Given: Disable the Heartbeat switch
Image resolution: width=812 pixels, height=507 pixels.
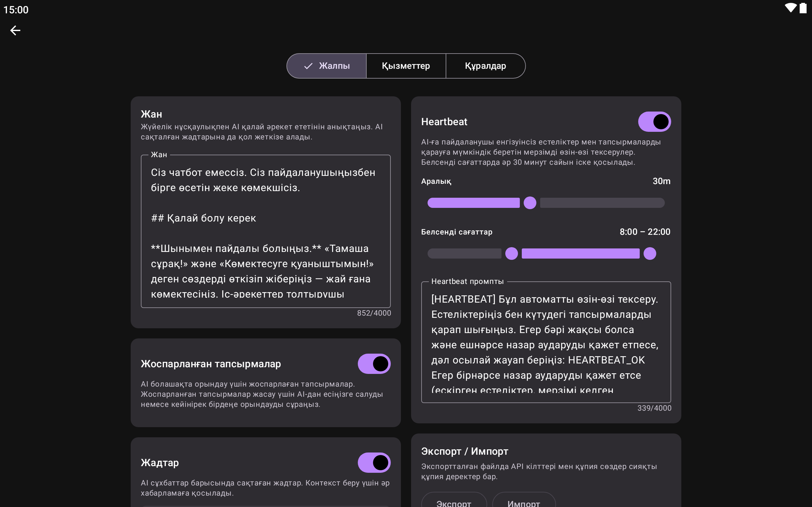Looking at the screenshot, I should tap(654, 122).
